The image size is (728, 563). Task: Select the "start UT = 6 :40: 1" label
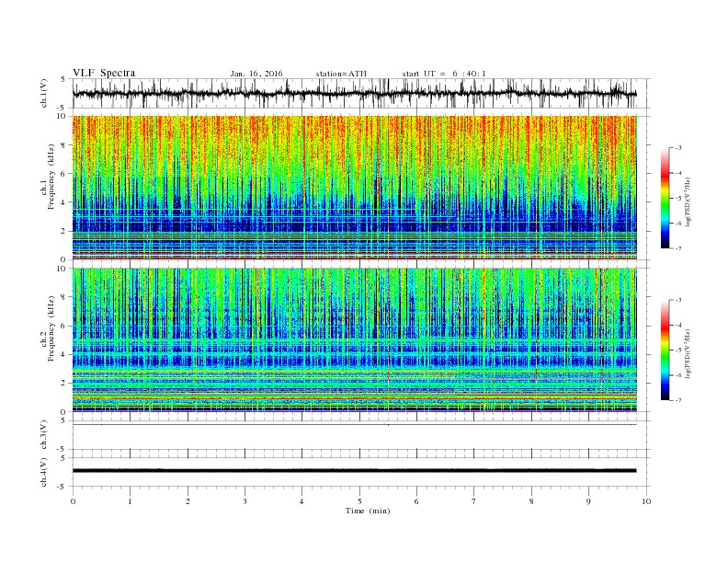(x=444, y=74)
